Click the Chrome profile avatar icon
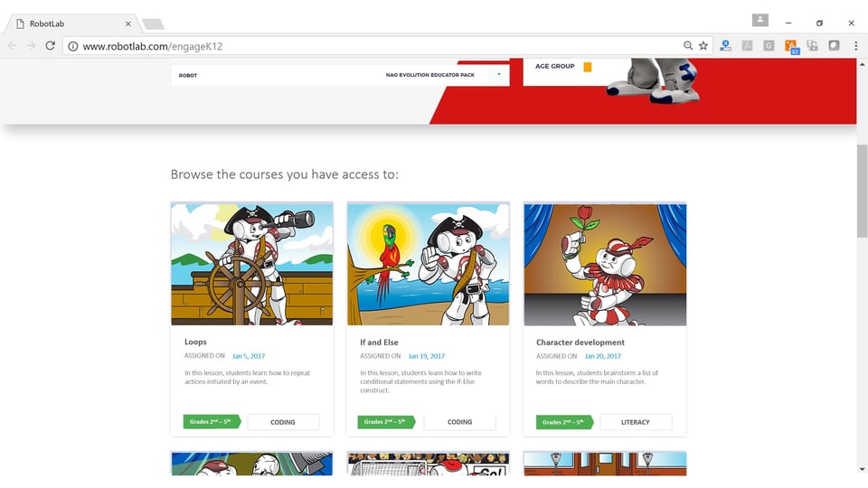The width and height of the screenshot is (868, 488). tap(759, 20)
